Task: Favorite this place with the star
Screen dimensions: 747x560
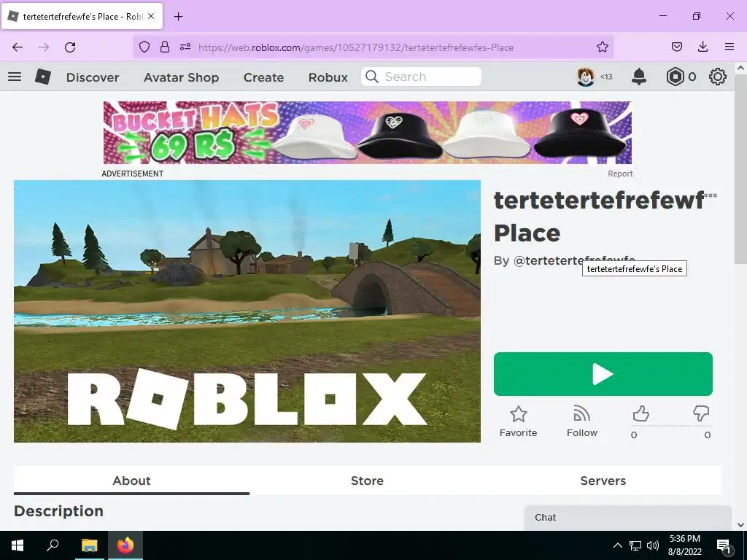Action: [x=519, y=421]
